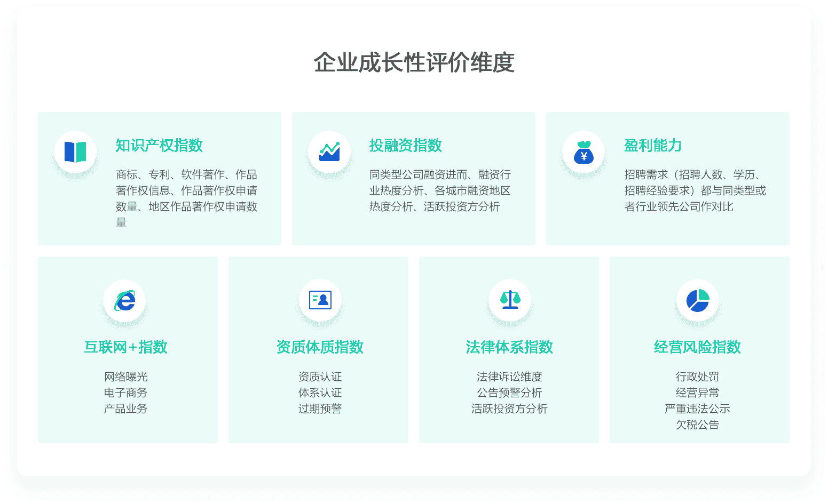Select the 法律体系指数 heading
Screen dimensions: 828x504
(509, 347)
